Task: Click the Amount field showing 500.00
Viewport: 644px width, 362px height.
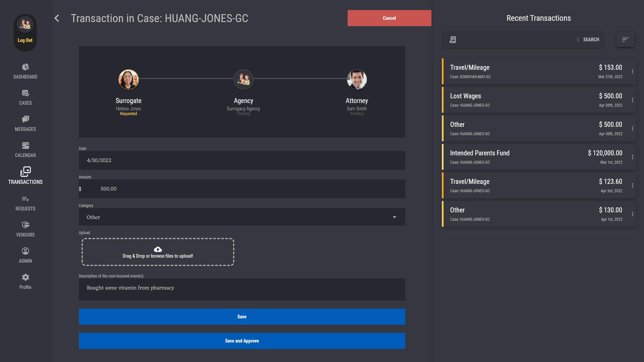Action: [x=242, y=189]
